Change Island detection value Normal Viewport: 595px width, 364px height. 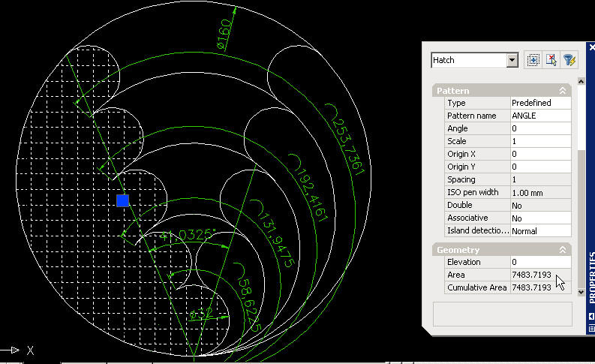[540, 230]
